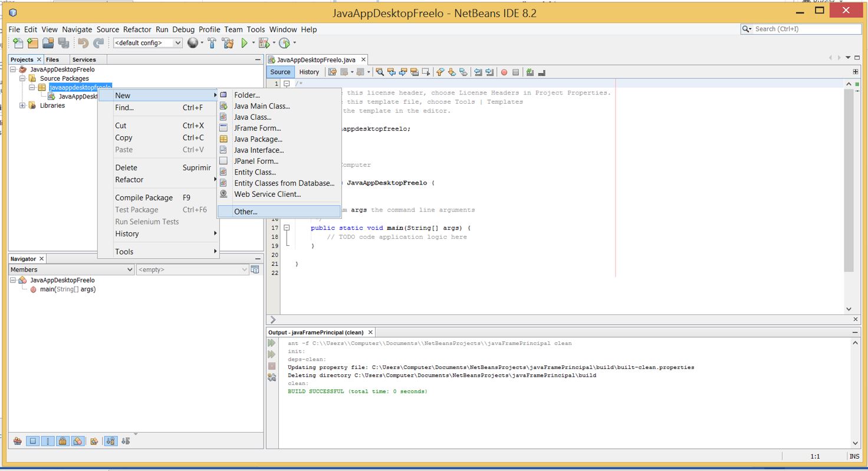Click Shift Line Left icon
This screenshot has width=868, height=471.
pos(478,72)
